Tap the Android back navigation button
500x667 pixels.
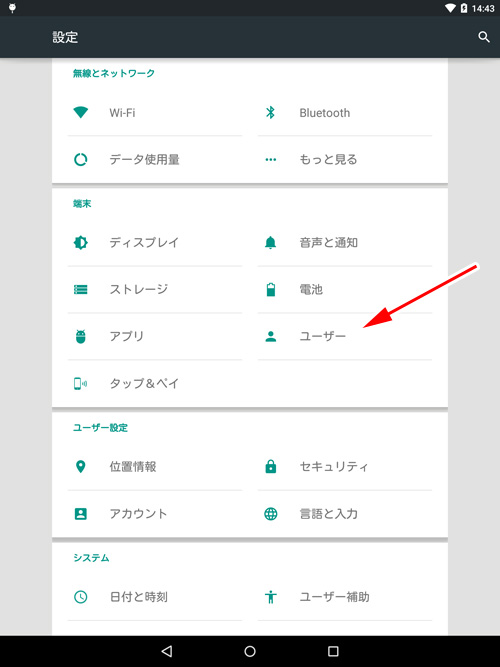[167, 651]
